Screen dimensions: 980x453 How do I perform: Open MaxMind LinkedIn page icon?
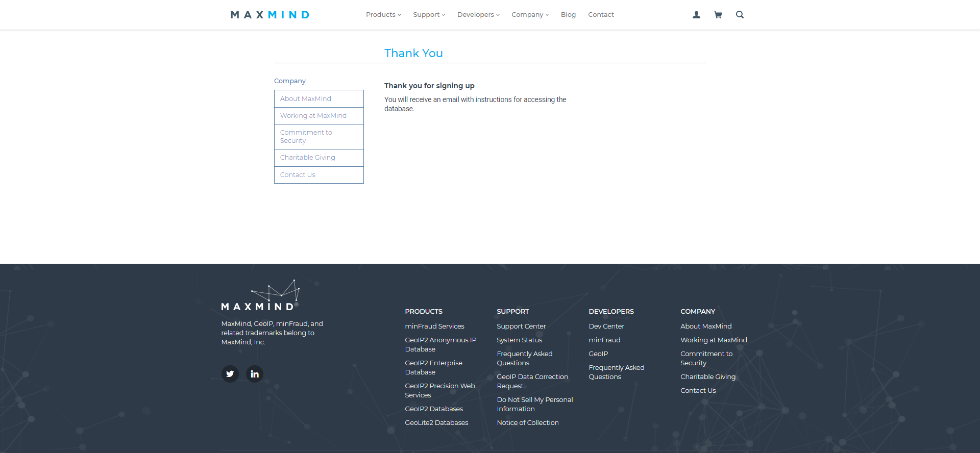click(x=255, y=374)
